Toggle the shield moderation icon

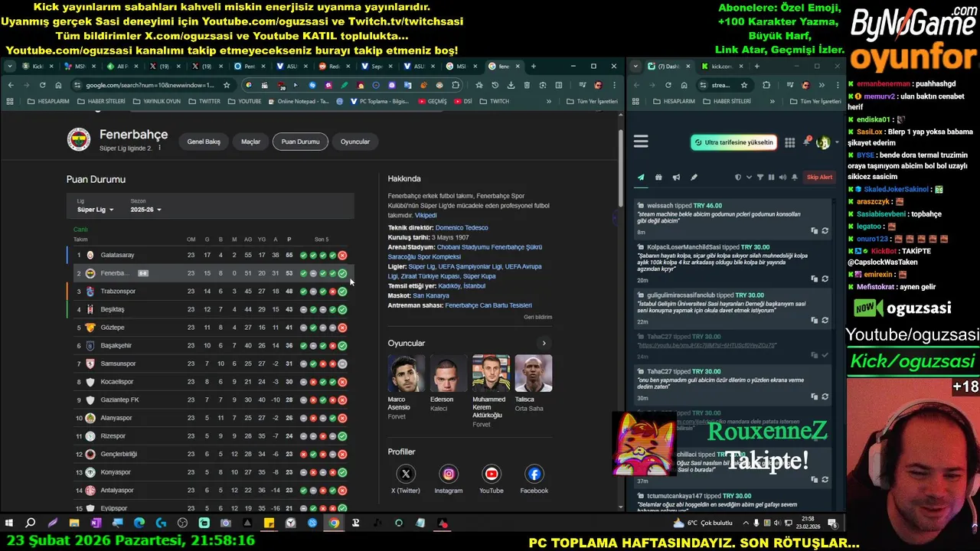(x=738, y=178)
